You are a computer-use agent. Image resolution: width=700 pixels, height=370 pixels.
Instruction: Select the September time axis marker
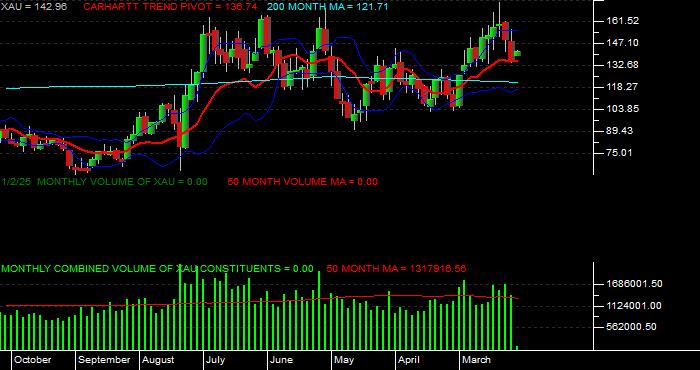coord(104,360)
